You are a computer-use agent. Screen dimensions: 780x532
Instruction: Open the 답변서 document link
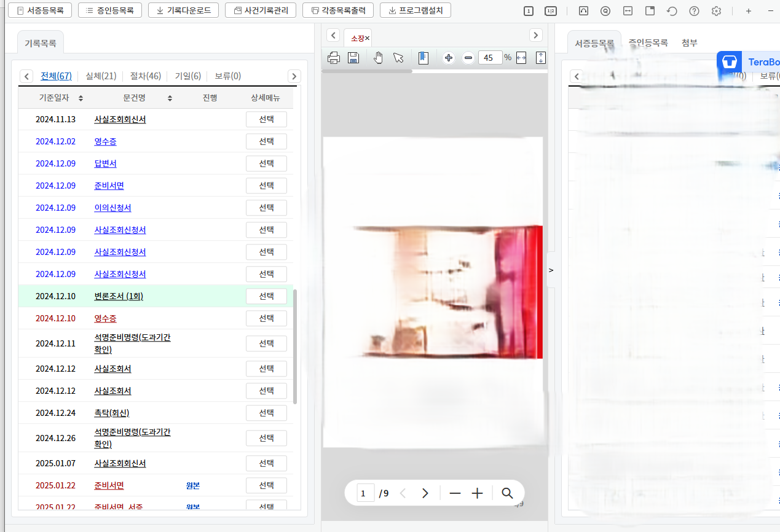tap(105, 163)
